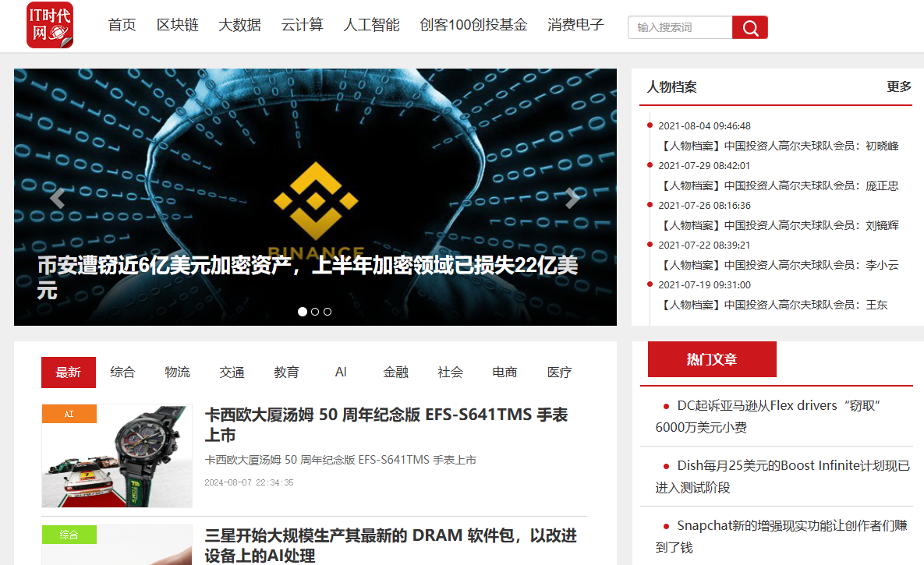Click the green 综合 tag on Samsung article

69,535
